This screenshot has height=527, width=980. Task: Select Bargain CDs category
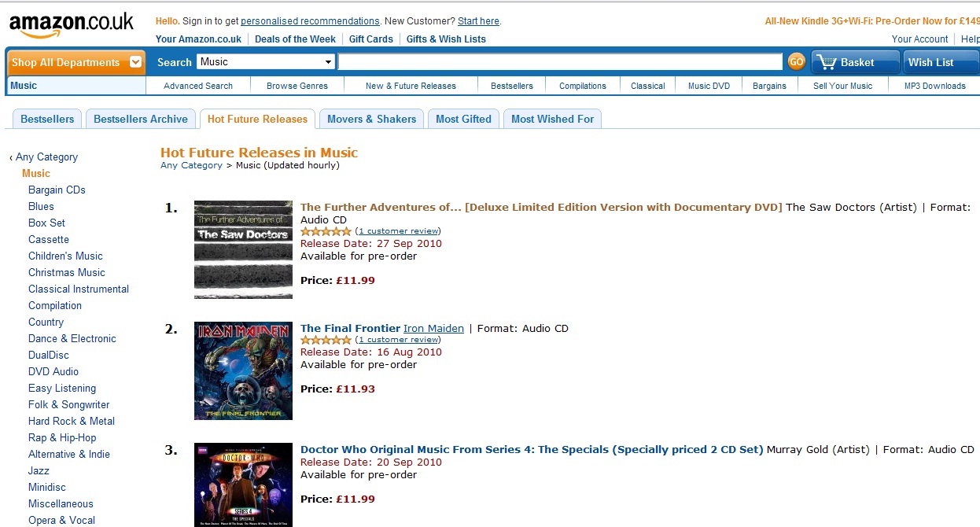tap(57, 190)
